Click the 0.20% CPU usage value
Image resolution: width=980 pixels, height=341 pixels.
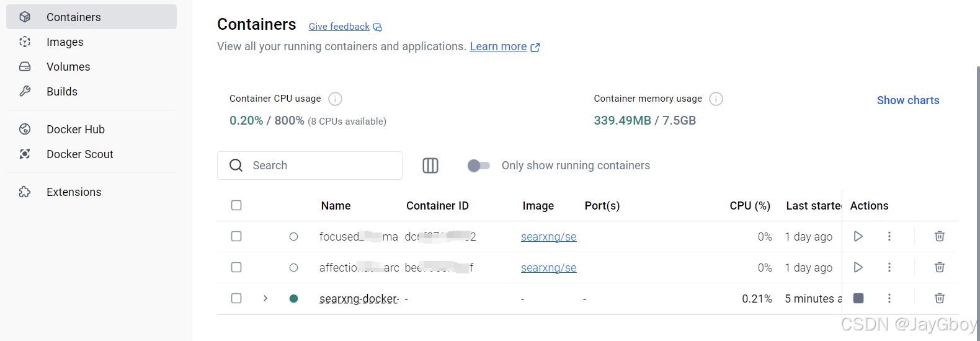[246, 120]
